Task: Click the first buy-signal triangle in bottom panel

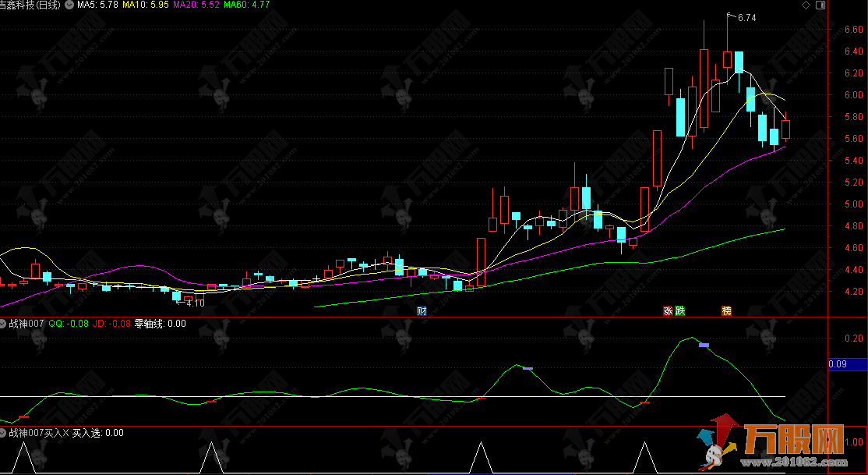Action: [x=23, y=458]
